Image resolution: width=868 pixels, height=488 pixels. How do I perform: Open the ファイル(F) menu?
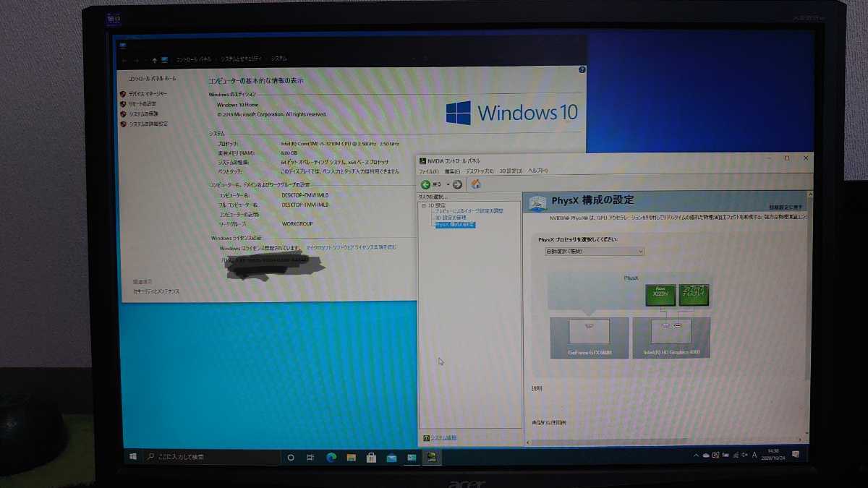[429, 171]
